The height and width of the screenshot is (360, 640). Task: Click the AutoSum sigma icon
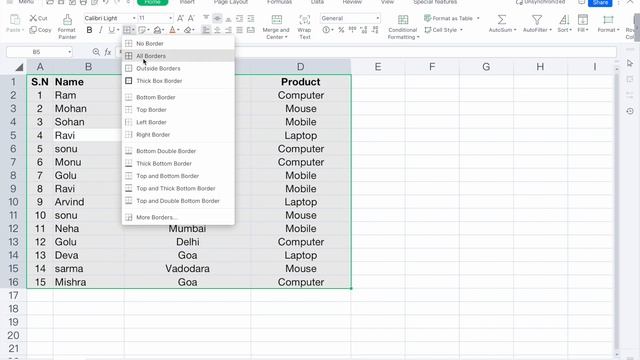(502, 20)
